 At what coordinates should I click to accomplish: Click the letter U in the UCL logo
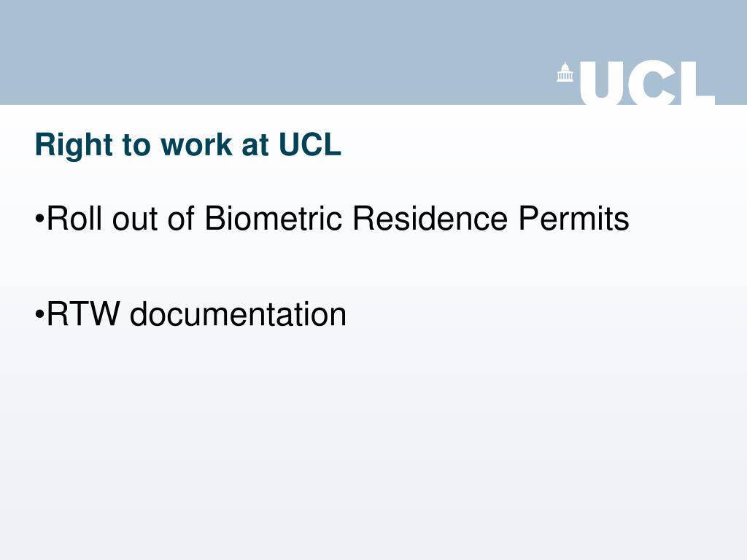(602, 83)
